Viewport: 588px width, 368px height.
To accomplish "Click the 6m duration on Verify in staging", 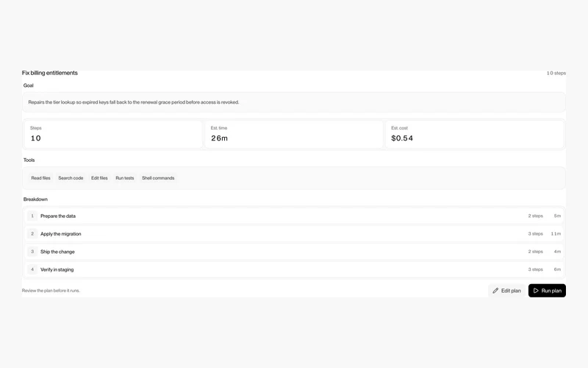I will [557, 269].
